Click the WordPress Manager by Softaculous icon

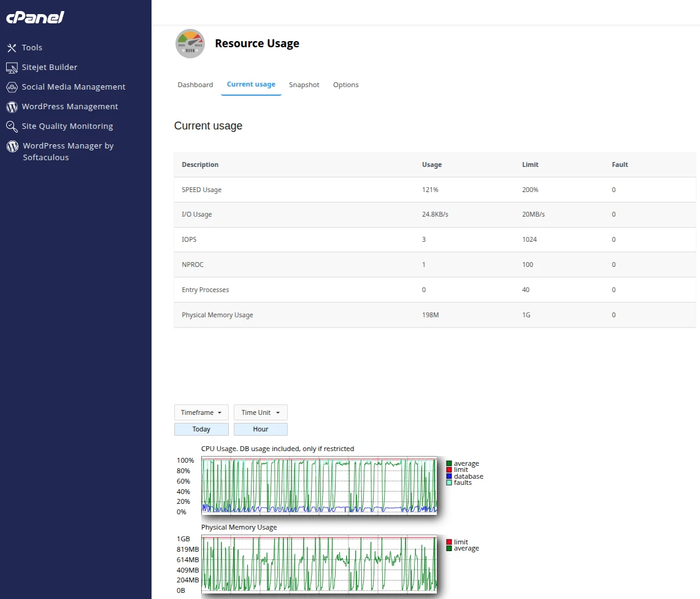click(x=12, y=146)
